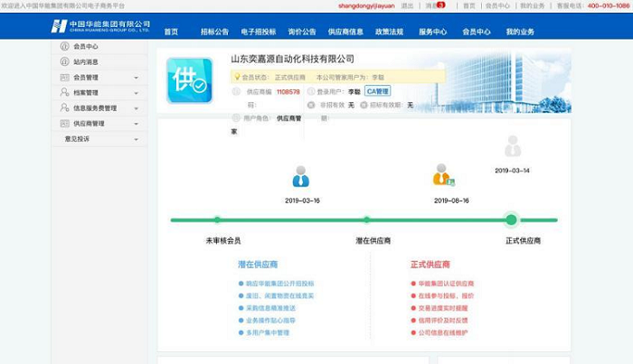Click the 会员中心 sidebar info icon
This screenshot has width=633, height=364.
coord(64,46)
